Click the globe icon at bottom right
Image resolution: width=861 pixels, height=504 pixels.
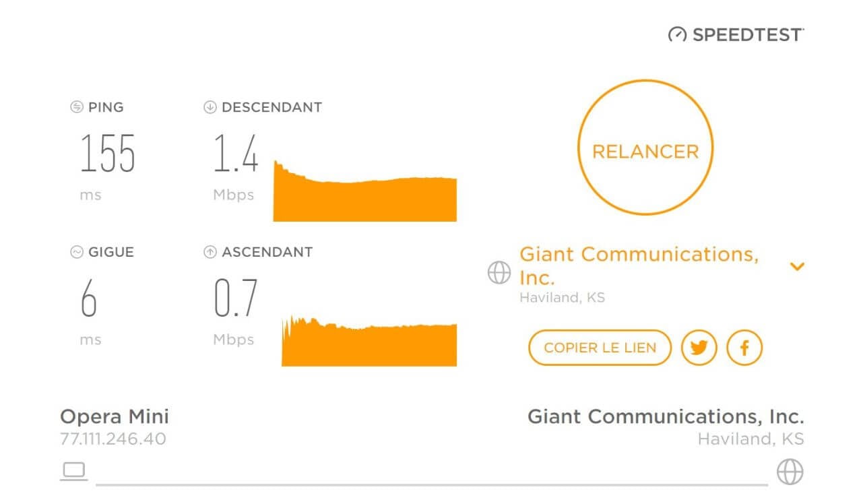790,472
